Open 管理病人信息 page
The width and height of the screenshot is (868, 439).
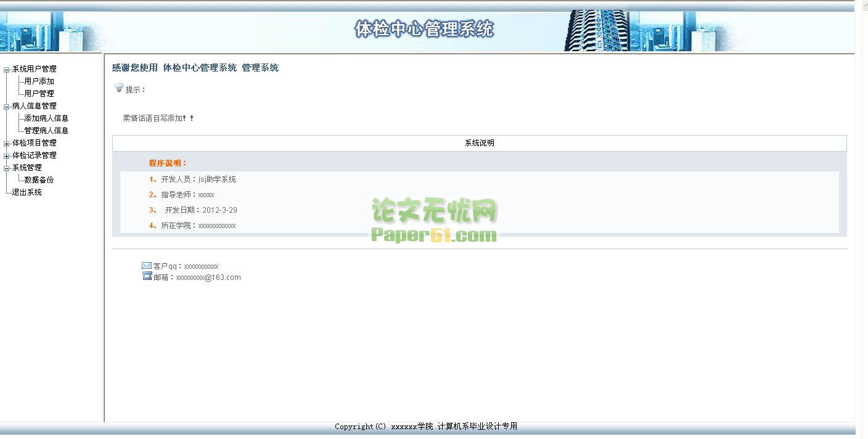pos(46,131)
